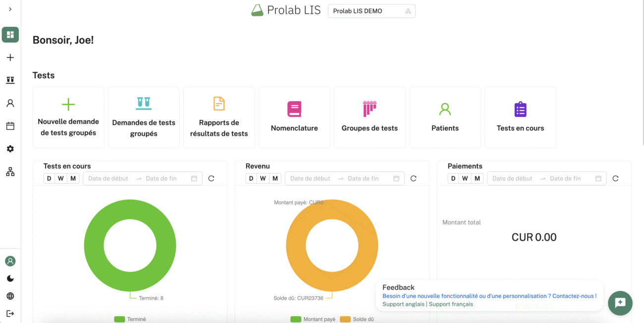Open the Nomenclature card

point(294,117)
